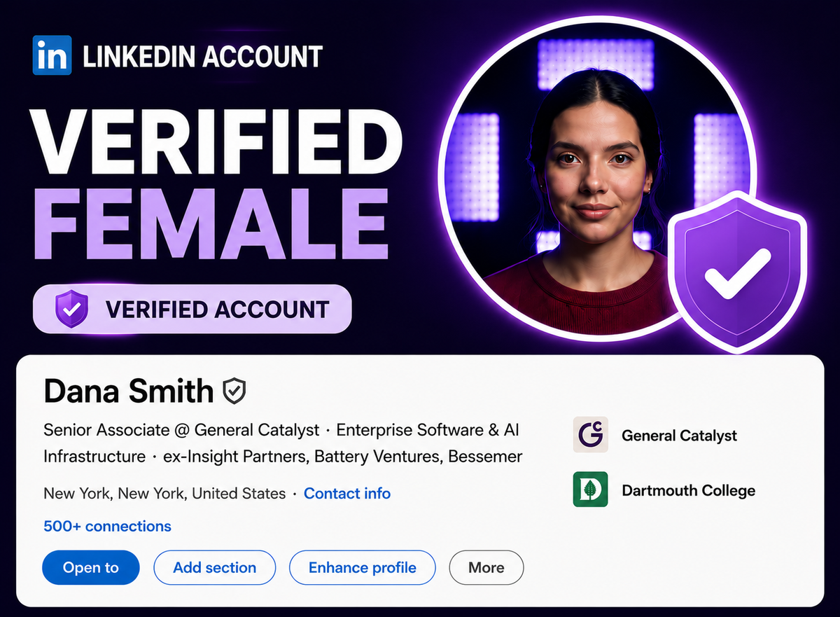This screenshot has width=840, height=617.
Task: Click the LinkedIn logo icon
Action: (52, 55)
